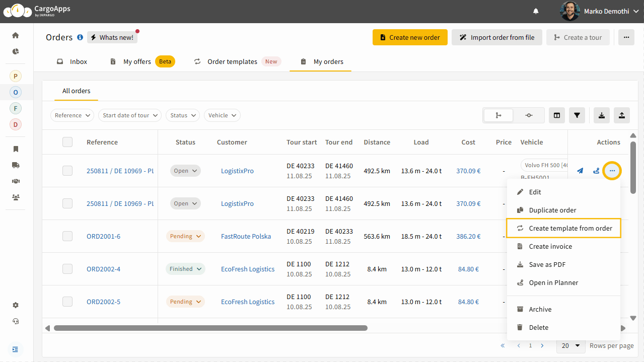Viewport: 644px width, 362px height.
Task: Open the three-dot actions for first order
Action: pyautogui.click(x=612, y=171)
